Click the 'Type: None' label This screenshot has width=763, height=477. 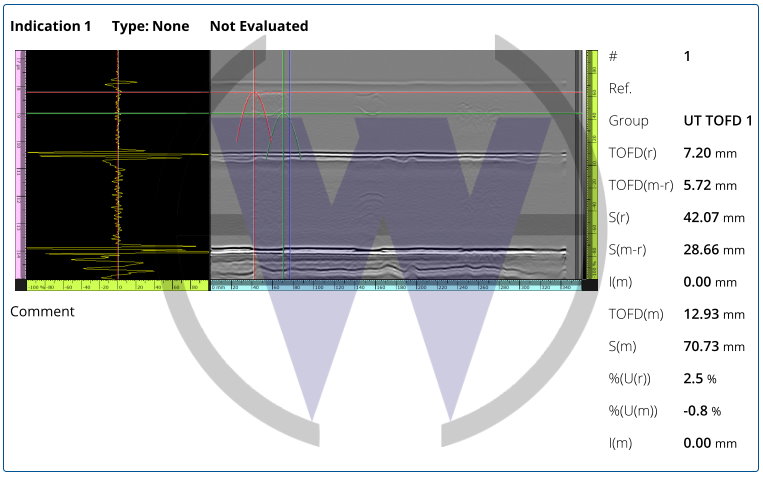(x=150, y=26)
